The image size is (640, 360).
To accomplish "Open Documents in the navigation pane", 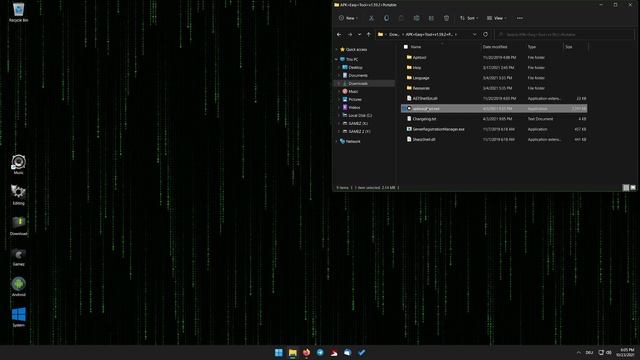I will (358, 76).
